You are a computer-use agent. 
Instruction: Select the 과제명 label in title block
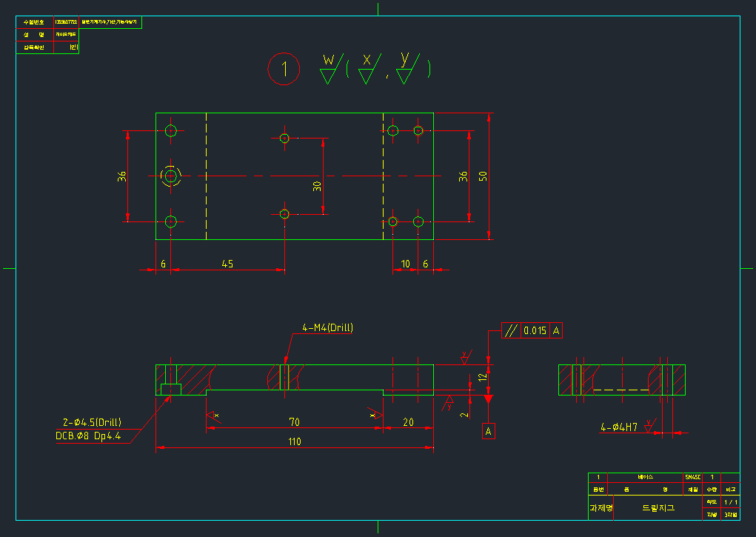[x=601, y=508]
